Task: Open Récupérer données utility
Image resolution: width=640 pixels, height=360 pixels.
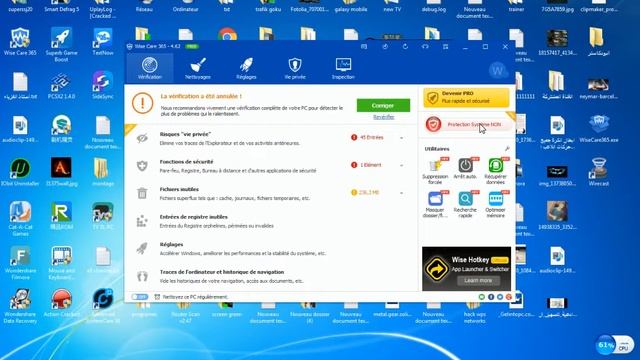Action: [x=496, y=171]
